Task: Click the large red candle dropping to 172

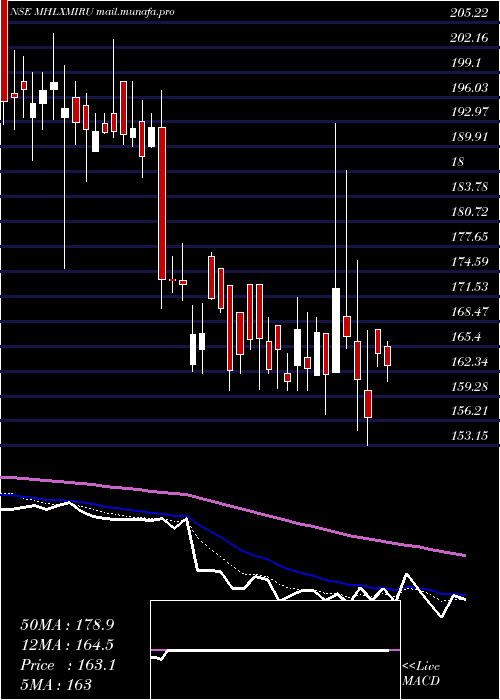Action: click(x=162, y=204)
